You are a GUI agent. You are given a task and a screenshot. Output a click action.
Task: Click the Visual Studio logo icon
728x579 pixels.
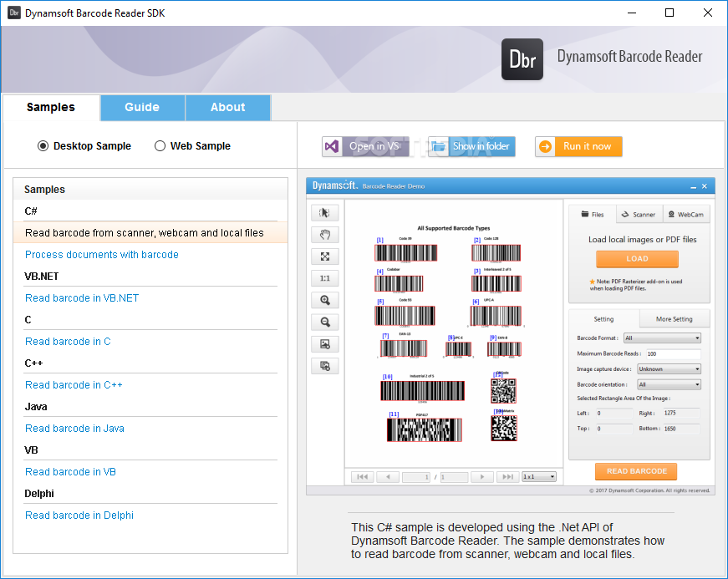pyautogui.click(x=332, y=146)
